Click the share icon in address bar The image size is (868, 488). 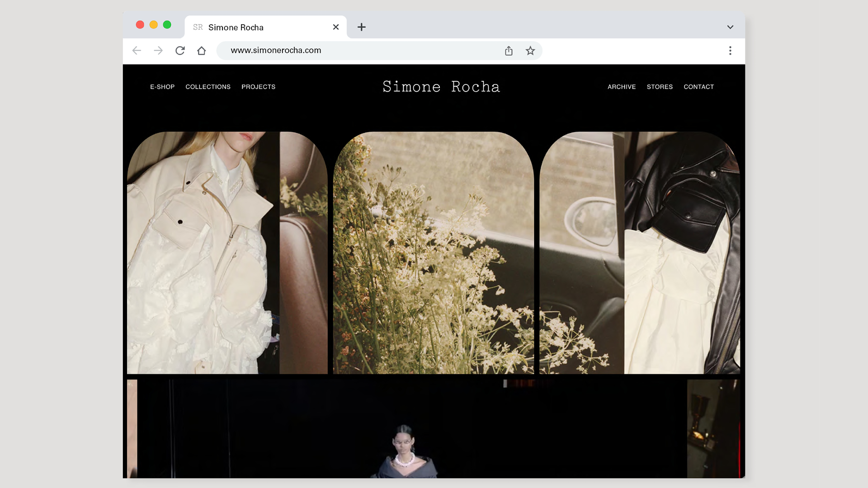click(x=509, y=51)
